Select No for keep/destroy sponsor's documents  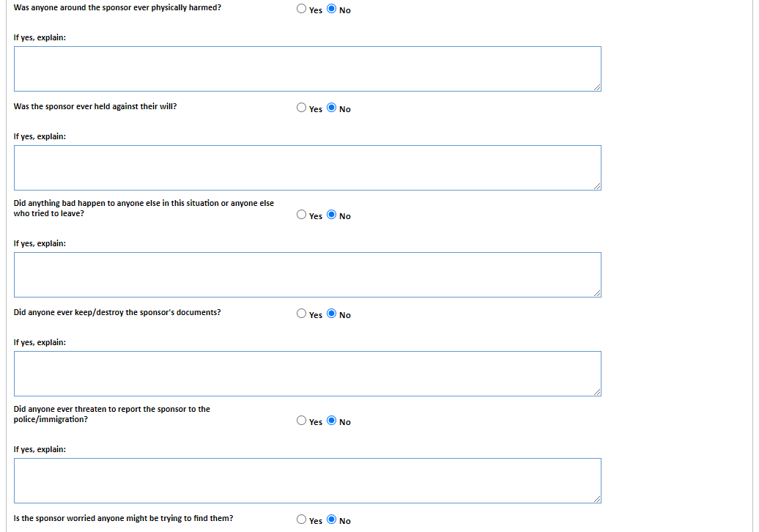click(332, 314)
